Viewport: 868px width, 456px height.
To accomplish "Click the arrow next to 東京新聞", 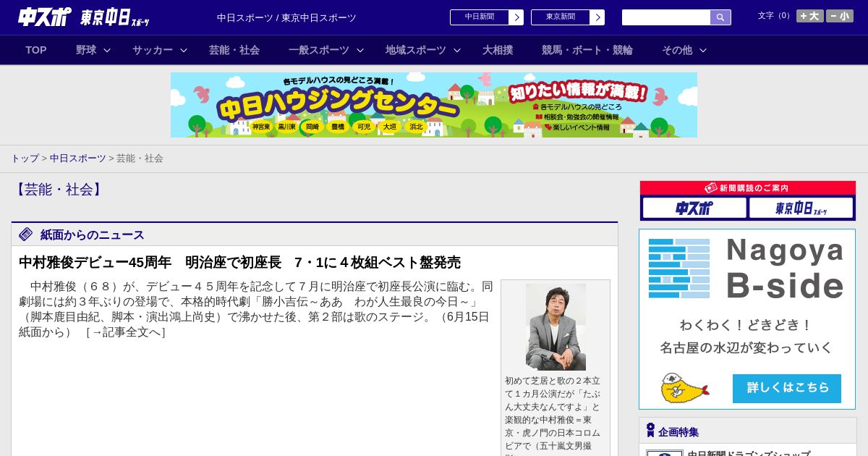I will pyautogui.click(x=597, y=17).
